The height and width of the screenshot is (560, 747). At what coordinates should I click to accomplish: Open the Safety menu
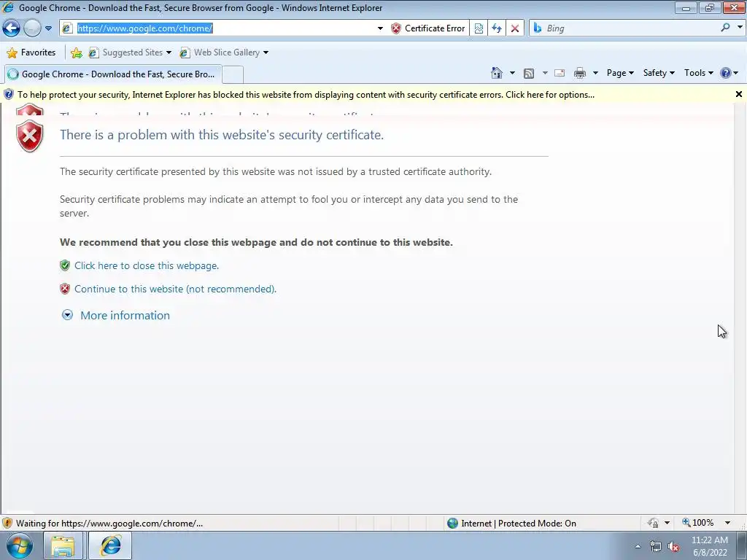click(659, 73)
